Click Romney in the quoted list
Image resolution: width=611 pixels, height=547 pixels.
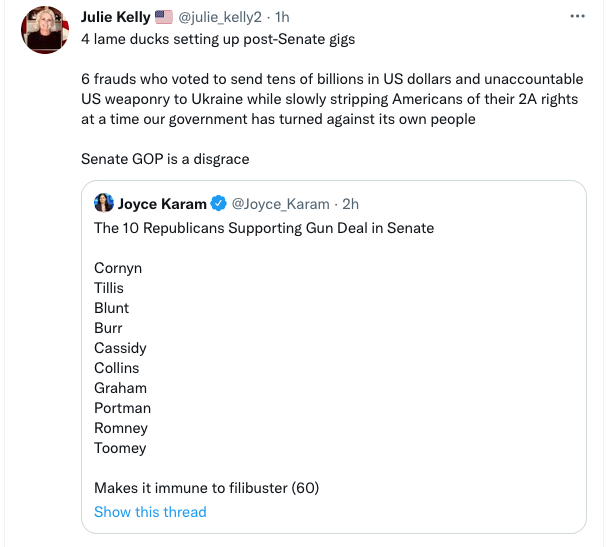(121, 428)
